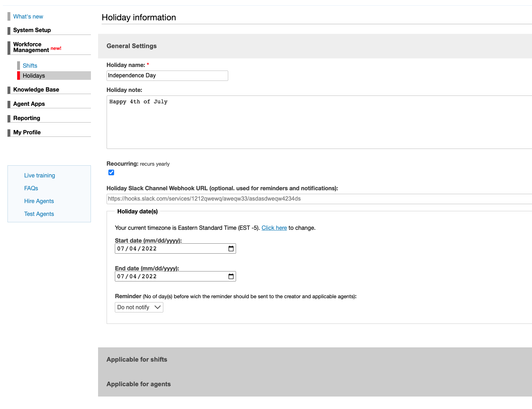Open the System Setup menu

coord(32,30)
